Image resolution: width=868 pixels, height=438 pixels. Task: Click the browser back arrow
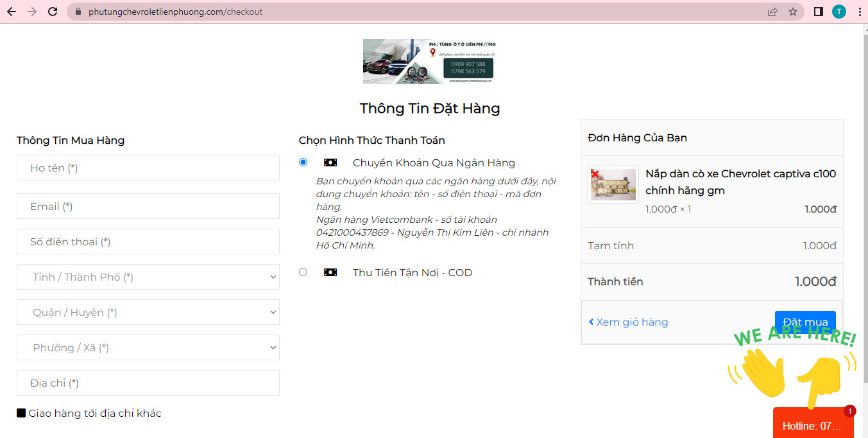(11, 12)
